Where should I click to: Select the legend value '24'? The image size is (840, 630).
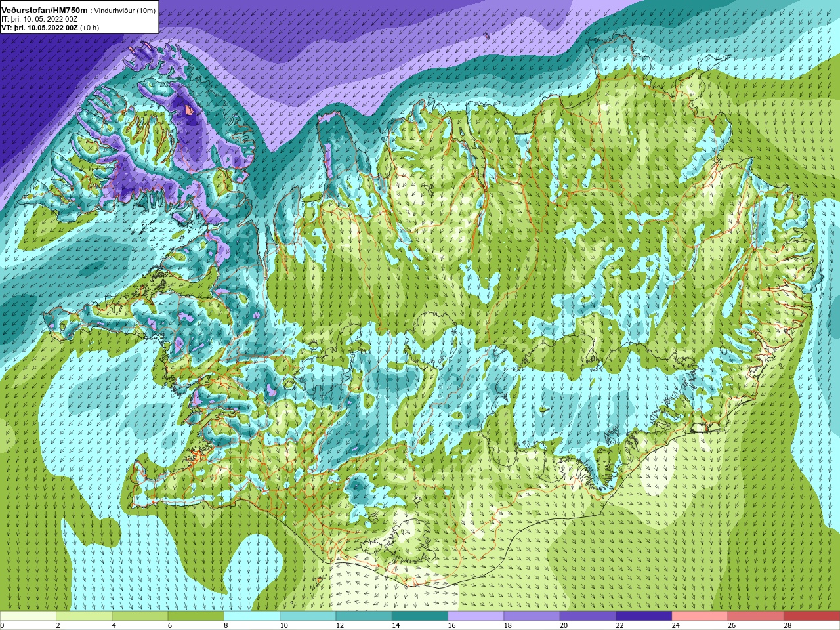676,625
